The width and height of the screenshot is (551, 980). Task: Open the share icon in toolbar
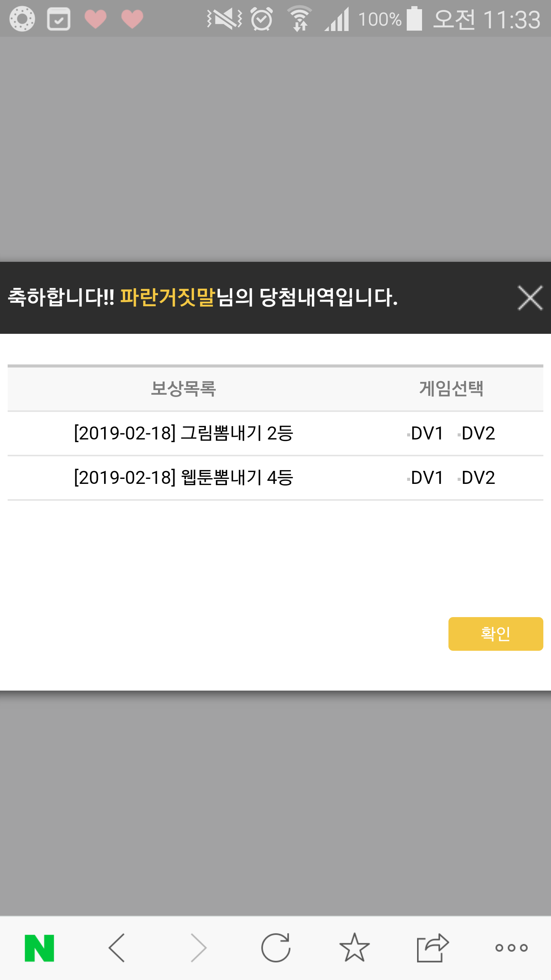[432, 948]
